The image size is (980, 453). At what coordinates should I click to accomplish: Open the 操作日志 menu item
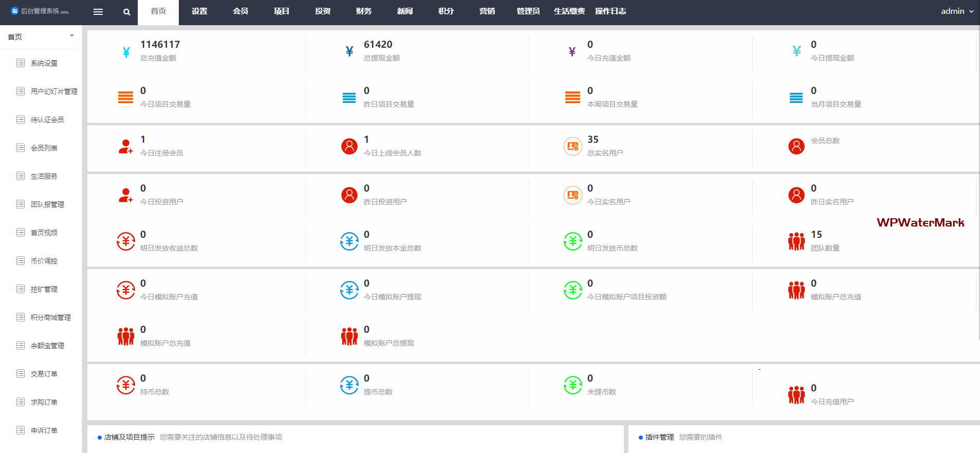(611, 11)
